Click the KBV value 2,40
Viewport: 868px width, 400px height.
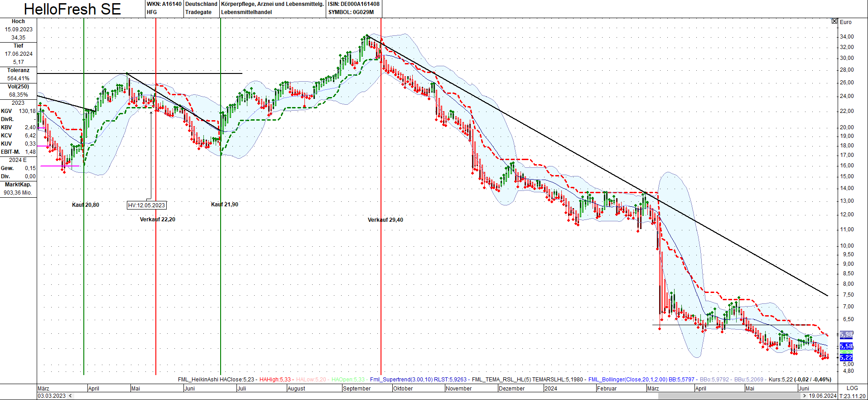click(30, 127)
